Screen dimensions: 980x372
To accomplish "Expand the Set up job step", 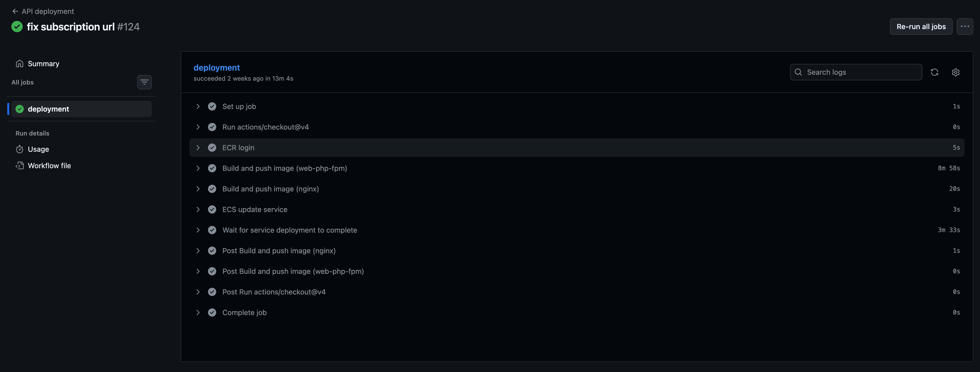I will click(x=198, y=106).
